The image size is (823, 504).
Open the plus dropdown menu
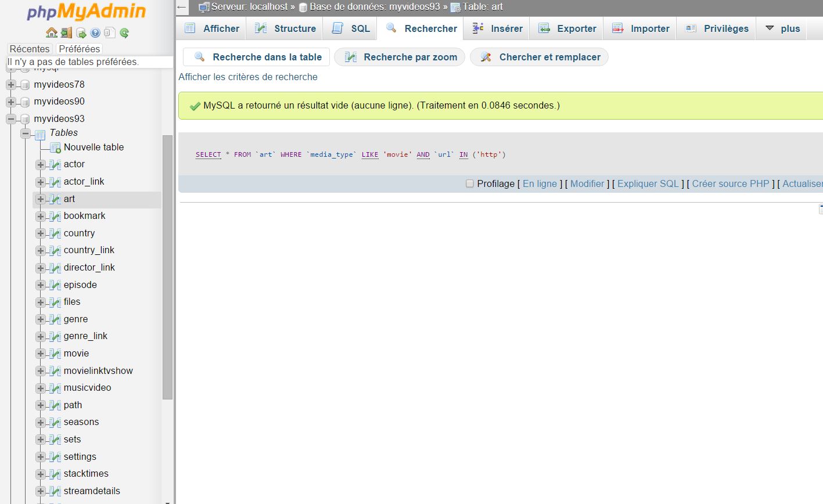[782, 28]
